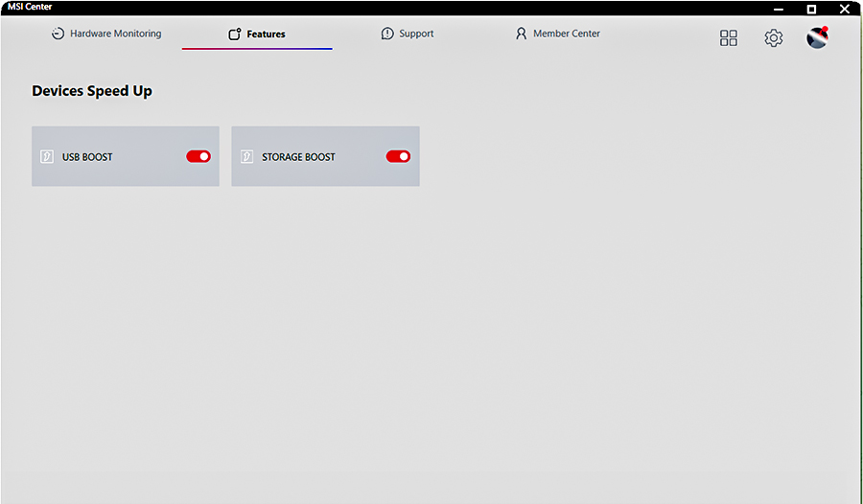This screenshot has height=504, width=863.
Task: Select the Features tab label
Action: [x=266, y=34]
